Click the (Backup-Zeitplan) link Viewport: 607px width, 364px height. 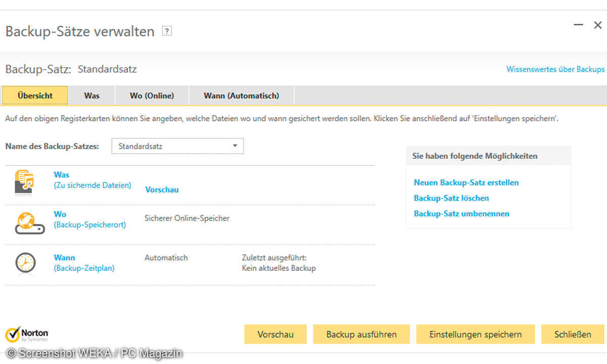[84, 268]
